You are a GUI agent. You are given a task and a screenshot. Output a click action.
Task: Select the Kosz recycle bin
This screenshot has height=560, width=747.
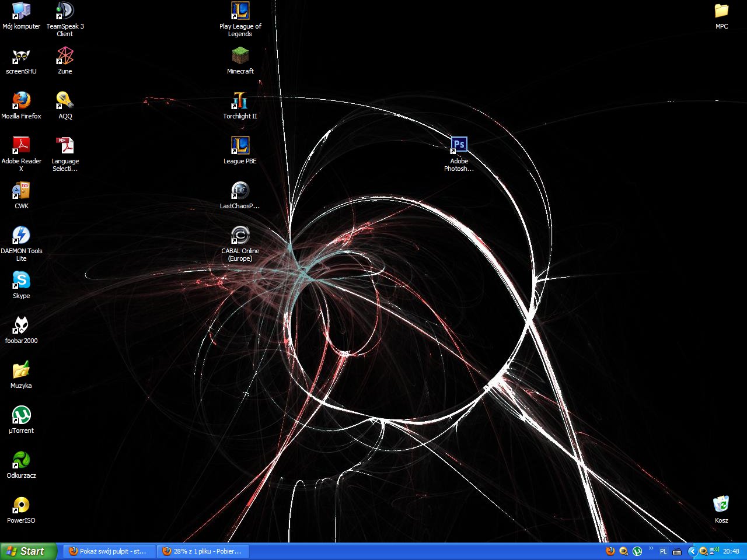click(x=721, y=510)
